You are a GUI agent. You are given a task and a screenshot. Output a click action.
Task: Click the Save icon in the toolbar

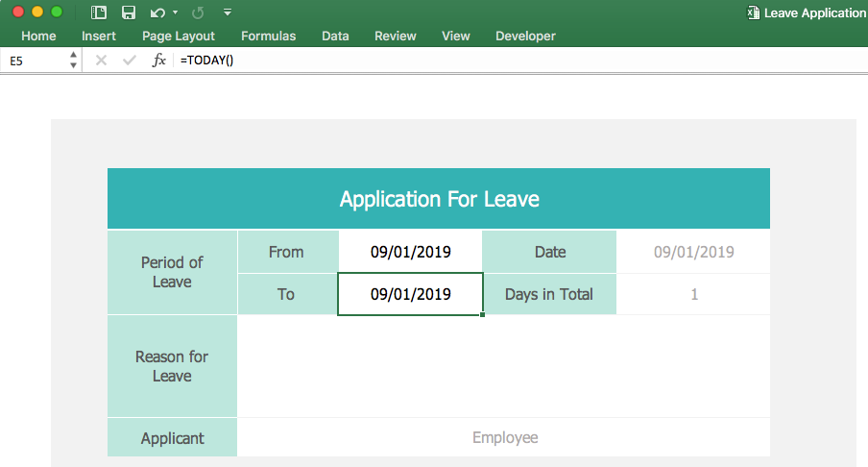pyautogui.click(x=128, y=12)
